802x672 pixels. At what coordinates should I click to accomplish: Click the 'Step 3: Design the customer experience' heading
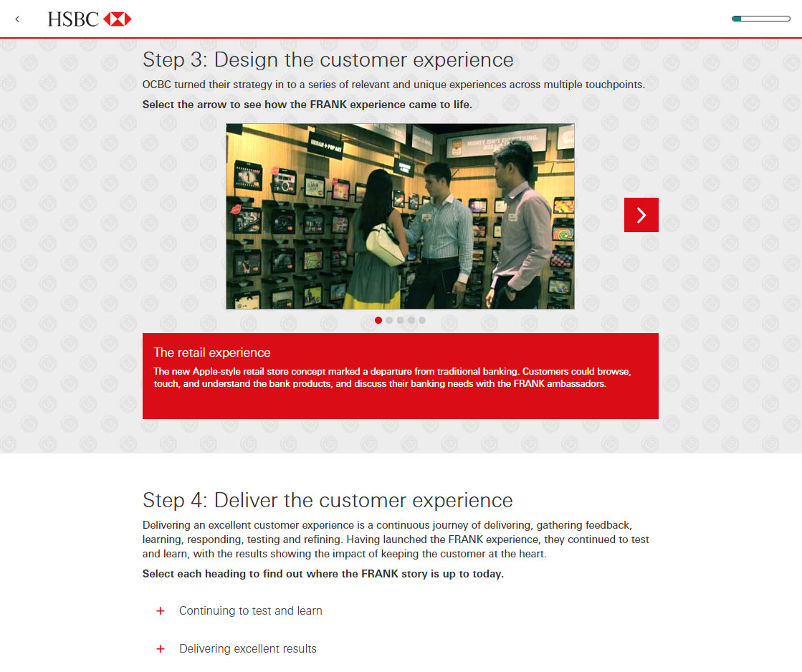click(x=328, y=59)
